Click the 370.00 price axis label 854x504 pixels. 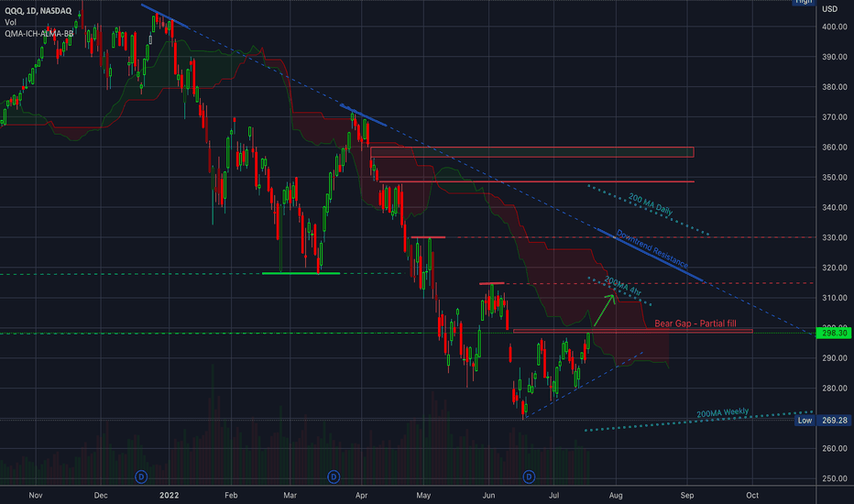[835, 117]
